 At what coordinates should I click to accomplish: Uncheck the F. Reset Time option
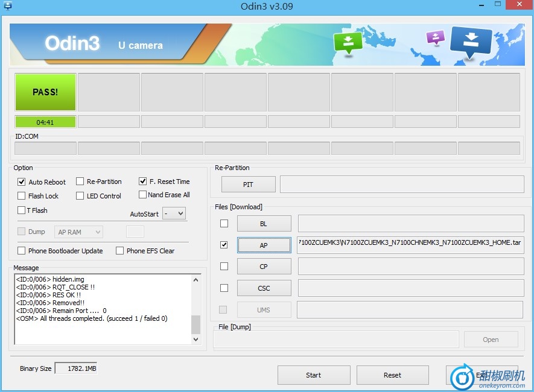pos(143,181)
